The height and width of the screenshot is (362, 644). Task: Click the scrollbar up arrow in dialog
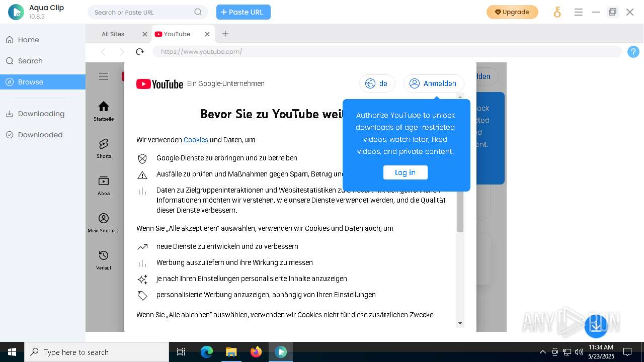(460, 96)
